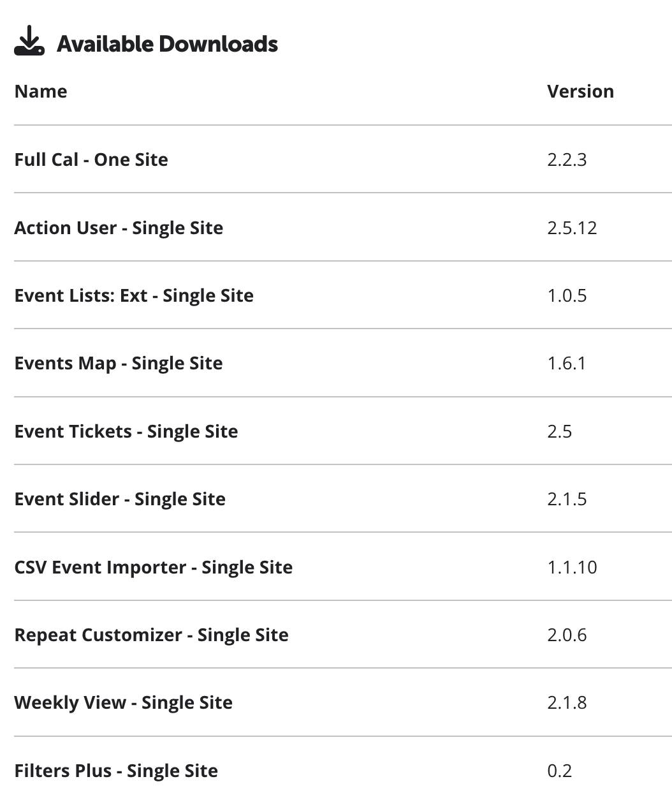The width and height of the screenshot is (672, 800).
Task: Click version 2.5.12 for Action User
Action: click(572, 228)
